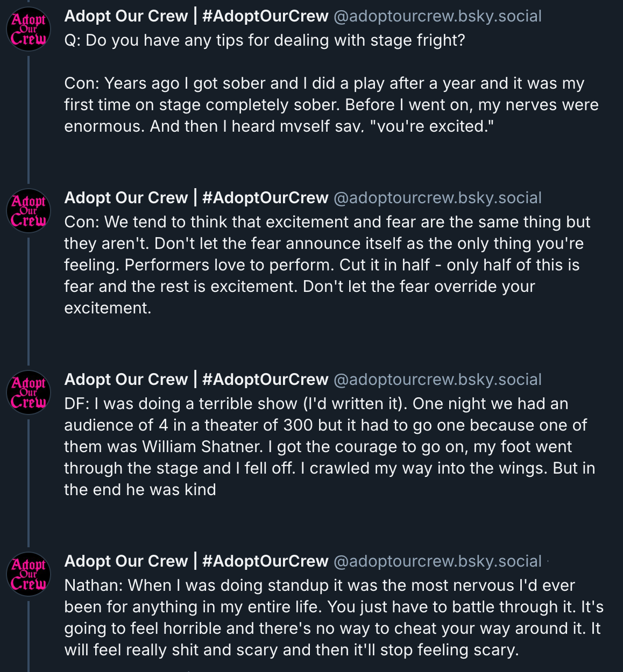The height and width of the screenshot is (672, 623).
Task: Open avatar on the stage fright question post
Action: pos(29,30)
